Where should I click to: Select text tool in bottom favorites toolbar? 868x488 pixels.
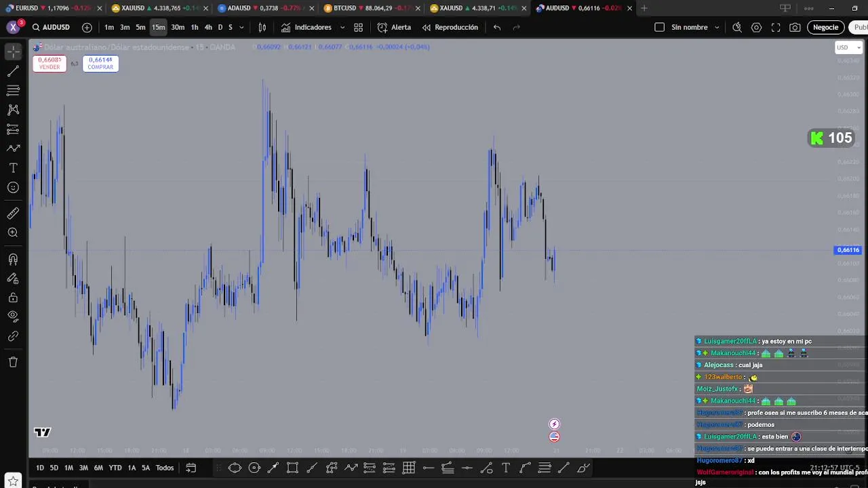506,468
